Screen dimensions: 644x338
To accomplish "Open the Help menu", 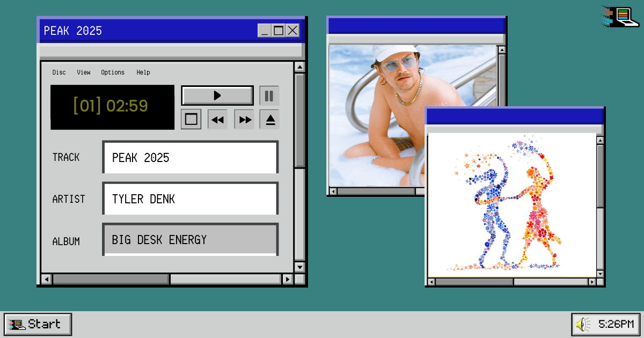I will pyautogui.click(x=143, y=72).
